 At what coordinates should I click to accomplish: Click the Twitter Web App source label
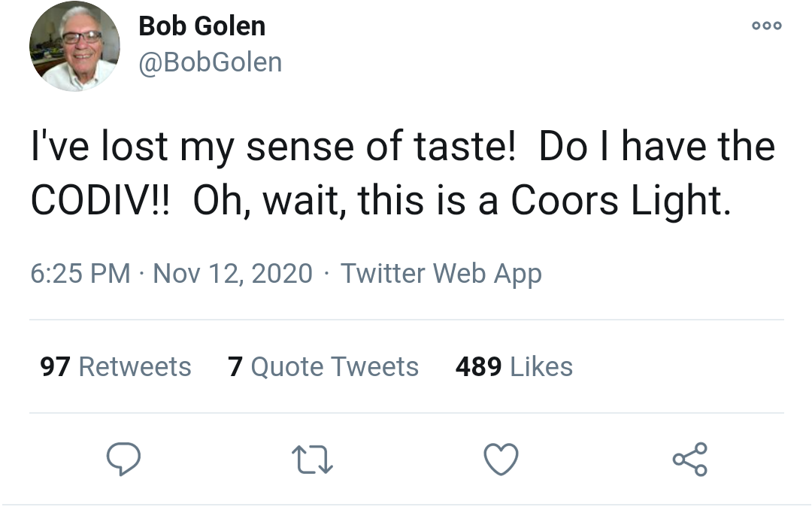tap(441, 273)
